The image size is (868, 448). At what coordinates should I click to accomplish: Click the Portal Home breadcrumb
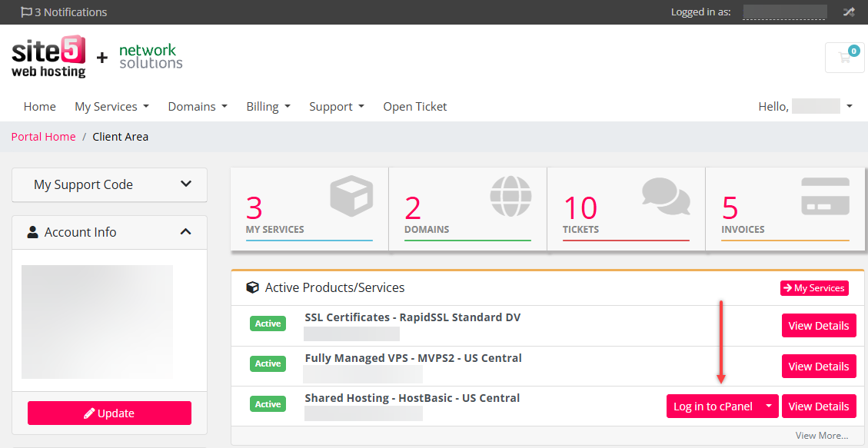(43, 137)
